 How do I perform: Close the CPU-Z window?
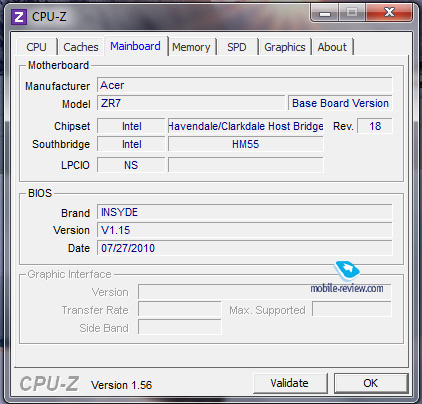coord(389,13)
